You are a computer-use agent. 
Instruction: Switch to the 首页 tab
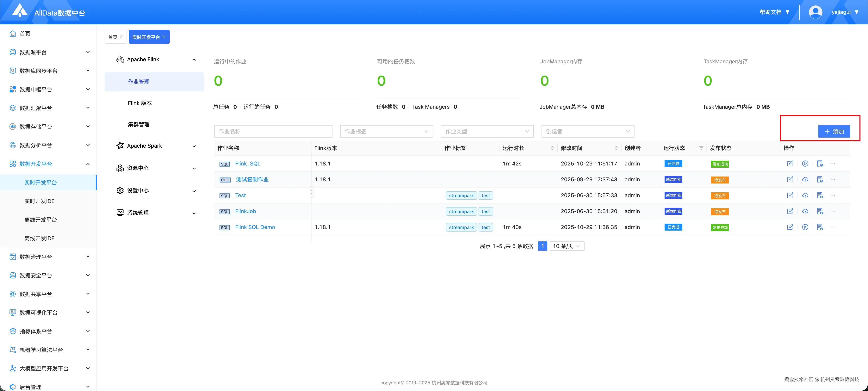pyautogui.click(x=113, y=37)
